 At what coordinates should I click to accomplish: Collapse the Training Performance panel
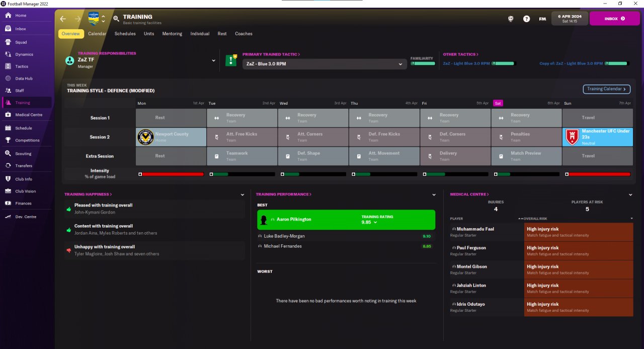click(x=434, y=194)
